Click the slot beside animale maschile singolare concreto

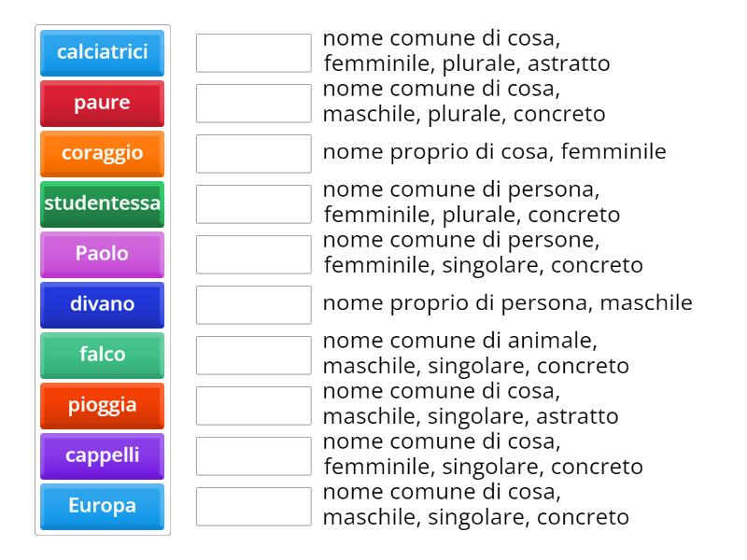click(252, 356)
